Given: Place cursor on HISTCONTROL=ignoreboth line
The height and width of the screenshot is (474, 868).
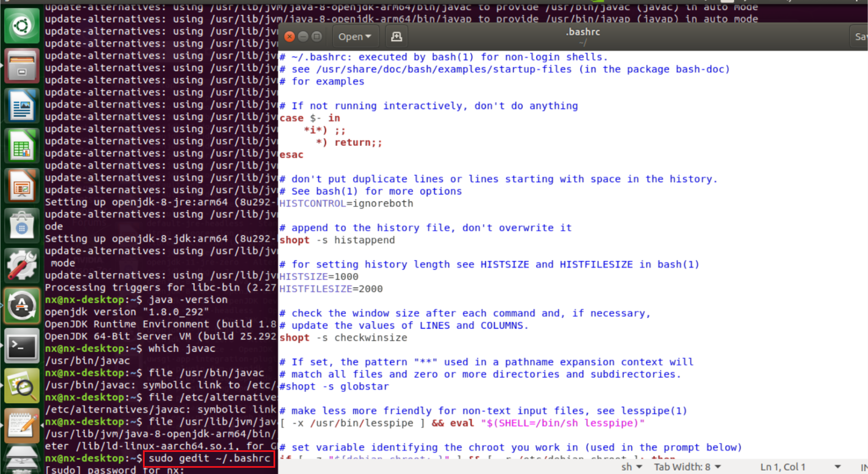Looking at the screenshot, I should 346,204.
